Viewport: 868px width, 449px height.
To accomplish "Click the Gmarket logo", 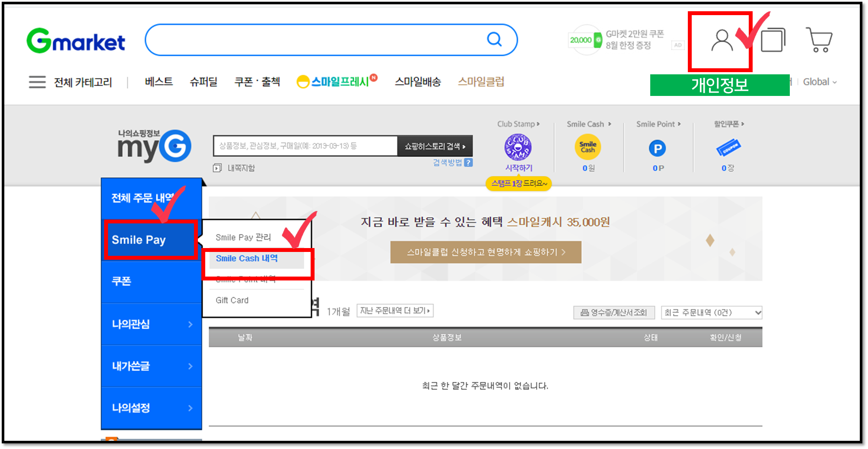I will [x=76, y=41].
